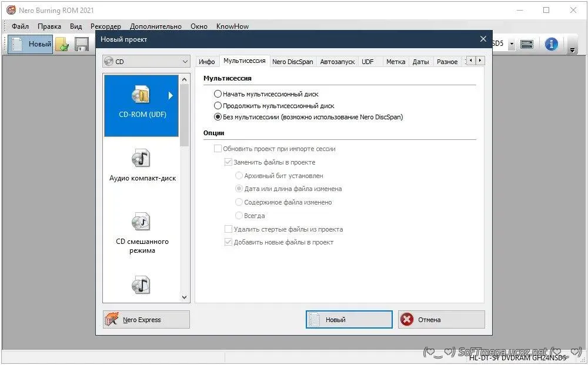This screenshot has height=365, width=588.
Task: Select 'Продолжить мультисессионный диск' radio option
Action: pos(218,106)
